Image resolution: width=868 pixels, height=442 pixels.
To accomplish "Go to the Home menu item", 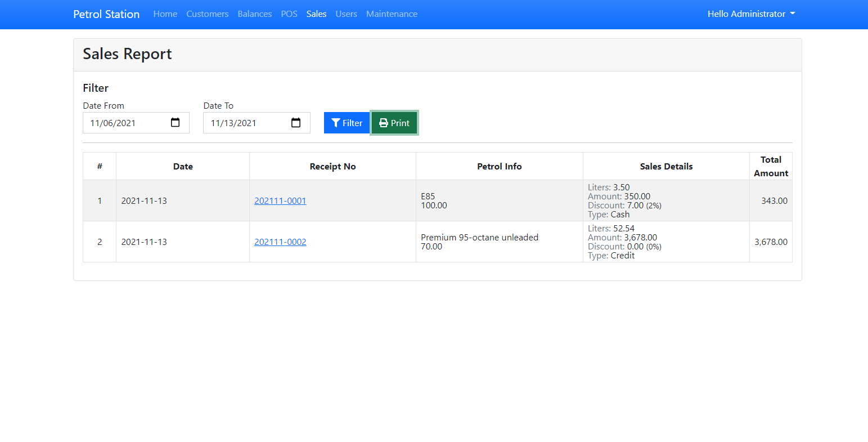I will (x=165, y=14).
